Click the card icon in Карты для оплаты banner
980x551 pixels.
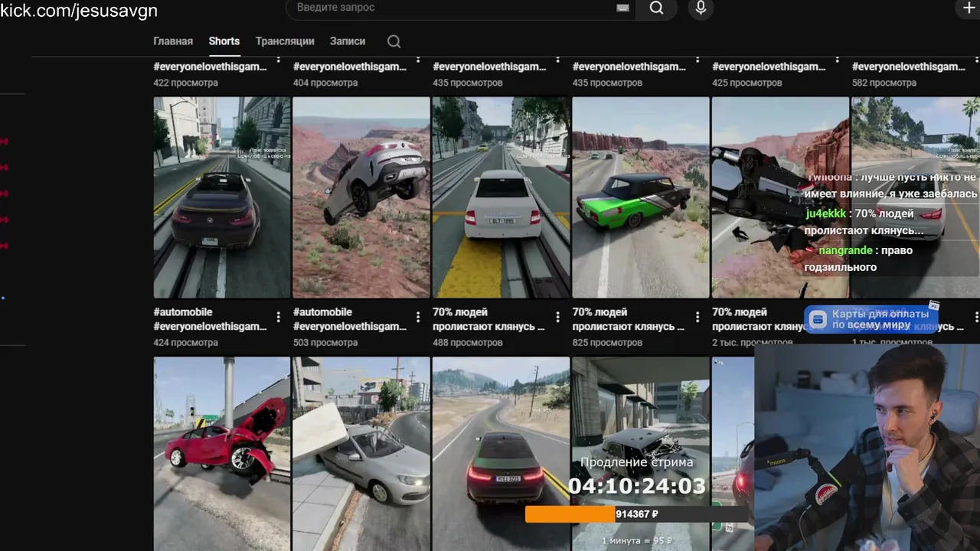coord(818,320)
